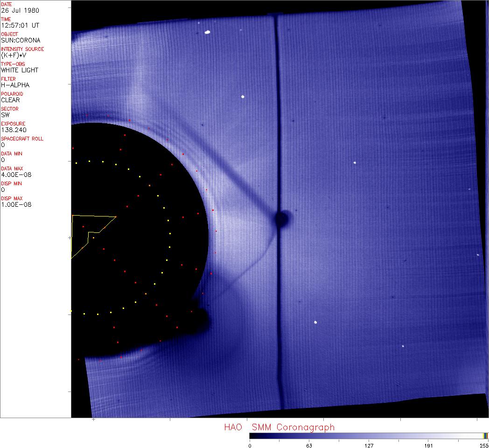Click the dark rounded blob at the disk's lower-right edge

point(200,319)
